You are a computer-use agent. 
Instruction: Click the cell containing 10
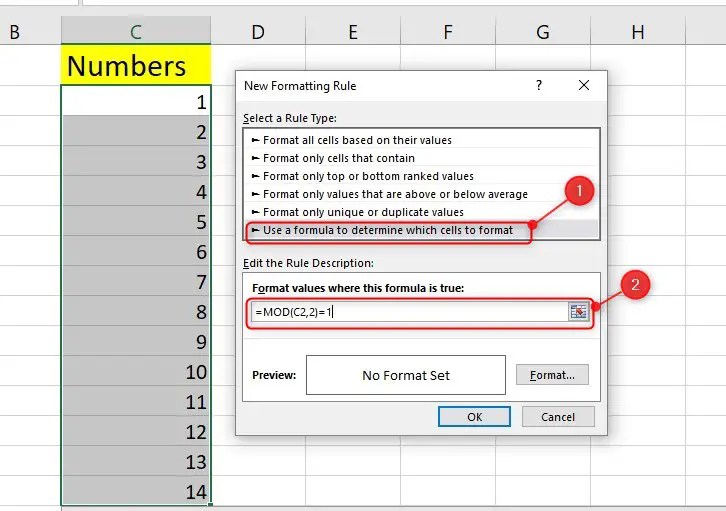(136, 371)
